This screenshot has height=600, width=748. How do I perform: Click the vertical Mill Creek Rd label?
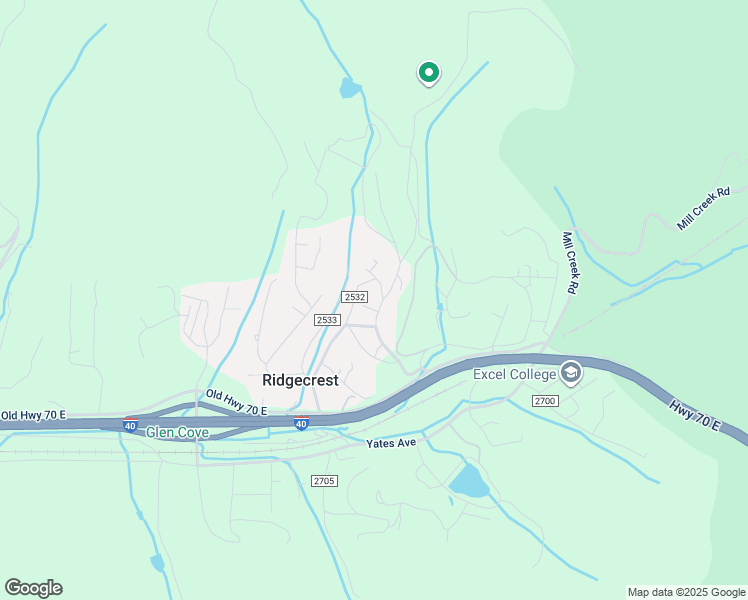(x=570, y=263)
